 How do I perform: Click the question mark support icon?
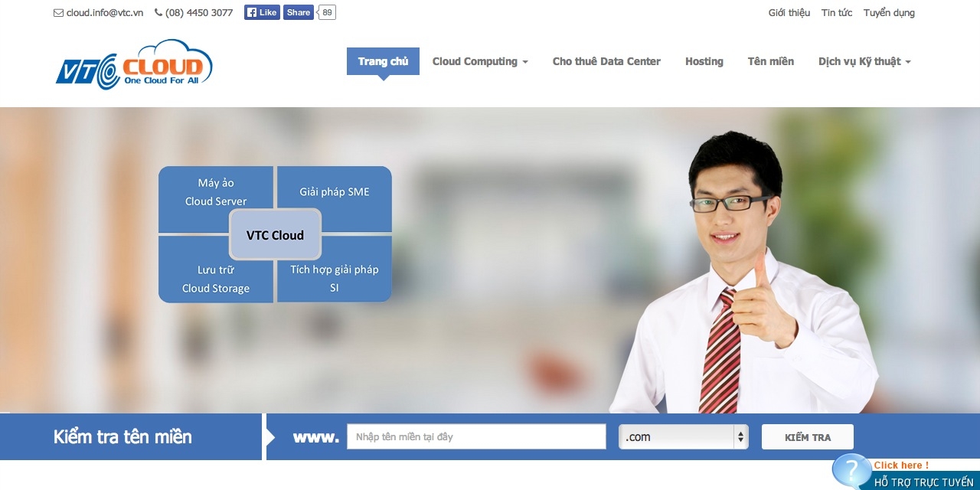pos(851,471)
